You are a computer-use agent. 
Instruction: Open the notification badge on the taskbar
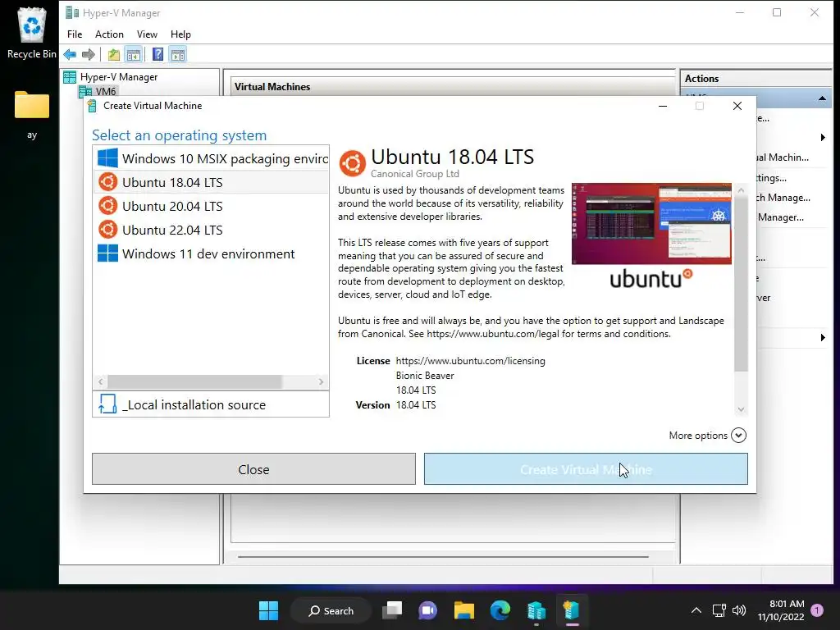coord(817,609)
